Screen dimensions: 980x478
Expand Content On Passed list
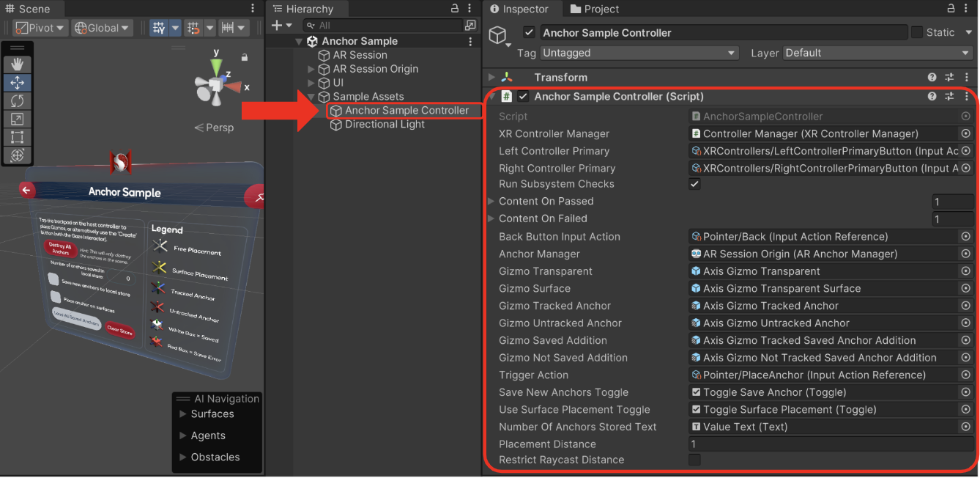[x=491, y=201]
